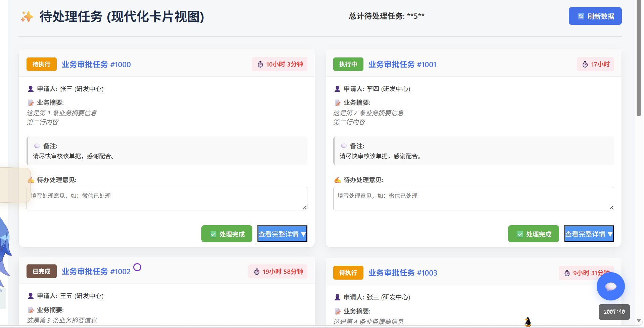Image resolution: width=644 pixels, height=328 pixels.
Task: Expand 查看完整详情 for task #1001
Action: (589, 234)
